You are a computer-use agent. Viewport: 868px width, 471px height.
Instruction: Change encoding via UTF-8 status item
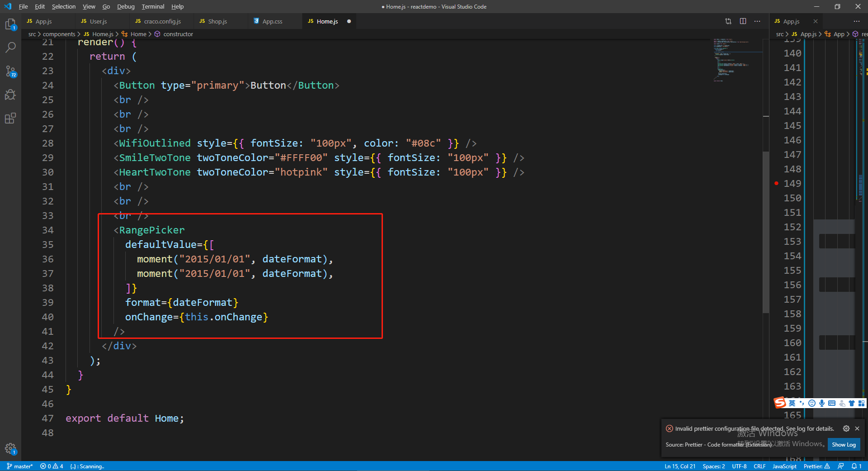(739, 466)
